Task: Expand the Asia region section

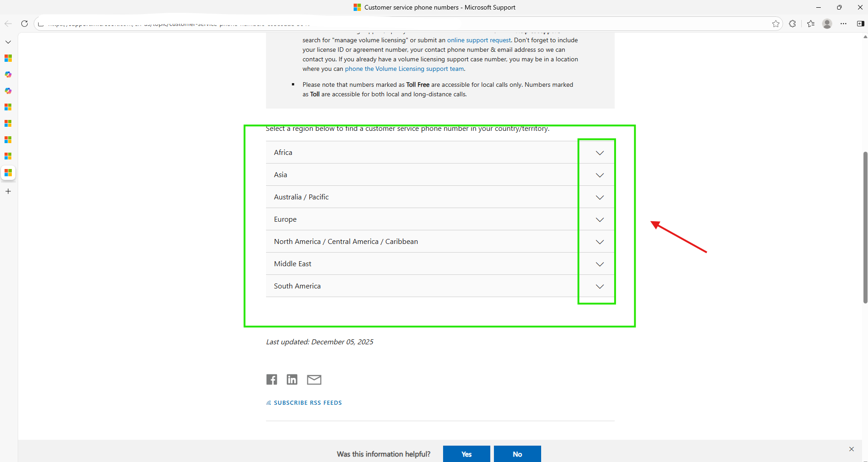Action: pos(440,174)
